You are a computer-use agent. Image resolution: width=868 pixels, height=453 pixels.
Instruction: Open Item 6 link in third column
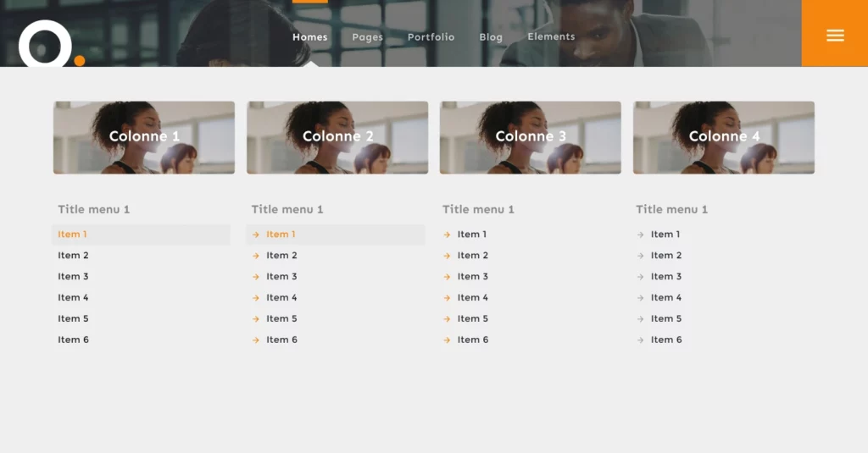click(473, 340)
